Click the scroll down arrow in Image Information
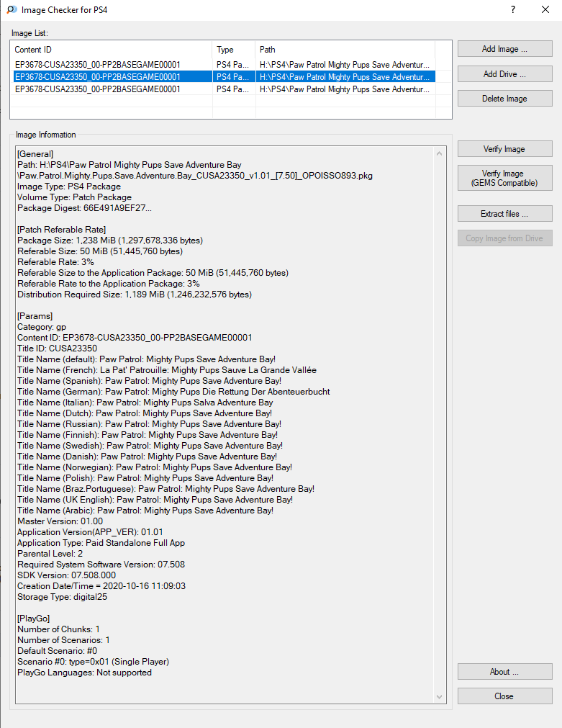 (439, 697)
